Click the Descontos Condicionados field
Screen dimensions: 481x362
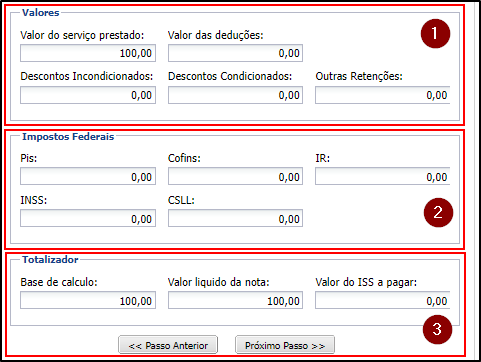point(235,95)
